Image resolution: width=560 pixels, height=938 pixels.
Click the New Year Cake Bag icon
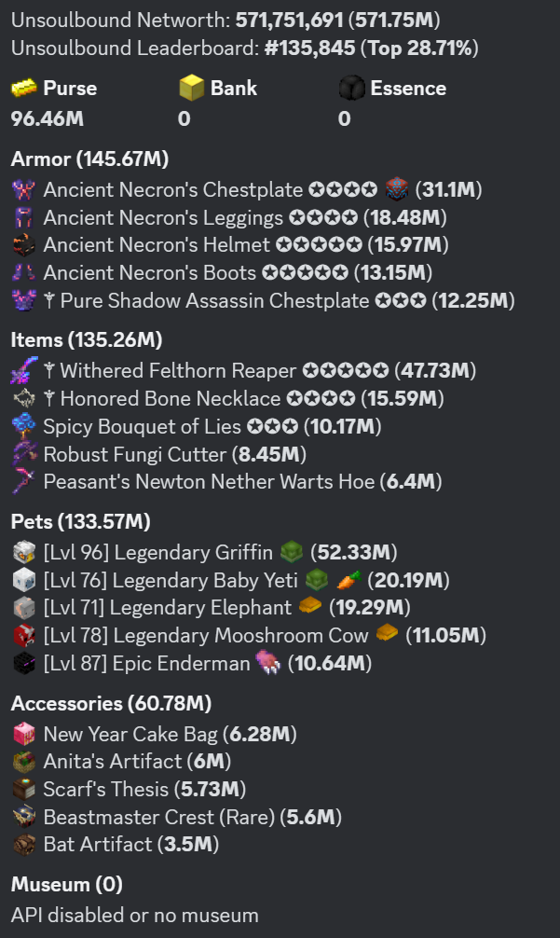coord(23,734)
